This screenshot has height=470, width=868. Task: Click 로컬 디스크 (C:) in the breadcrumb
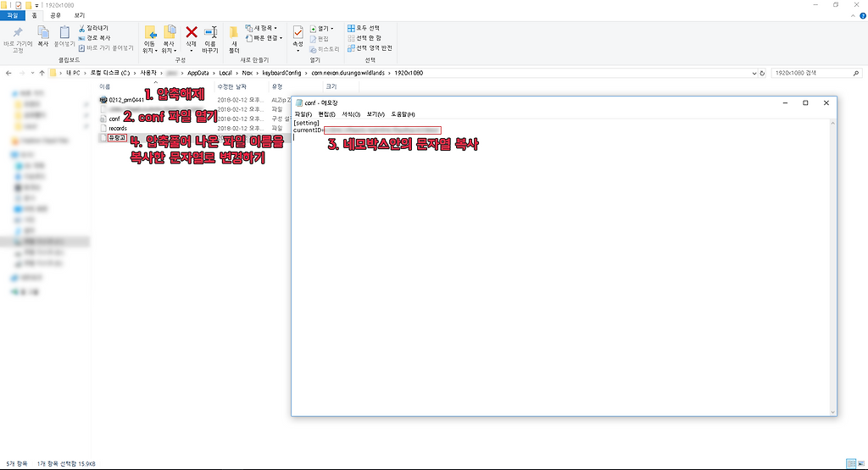[x=110, y=73]
